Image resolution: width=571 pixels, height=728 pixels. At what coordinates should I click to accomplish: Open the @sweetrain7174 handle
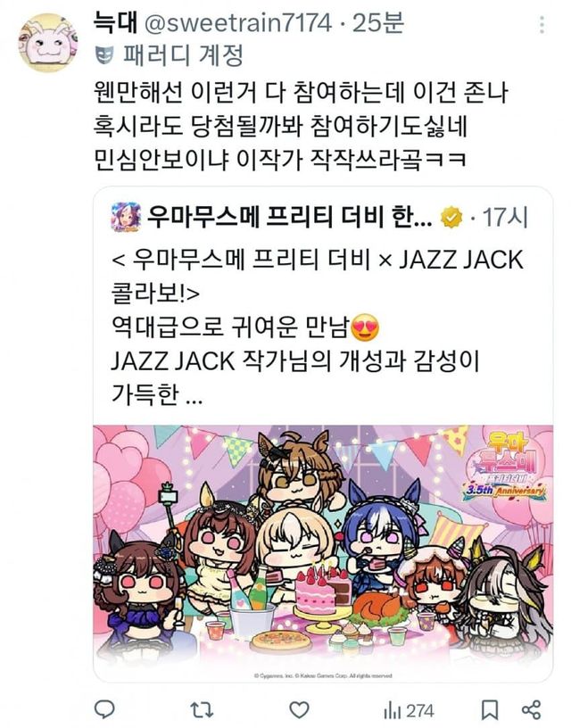238,23
